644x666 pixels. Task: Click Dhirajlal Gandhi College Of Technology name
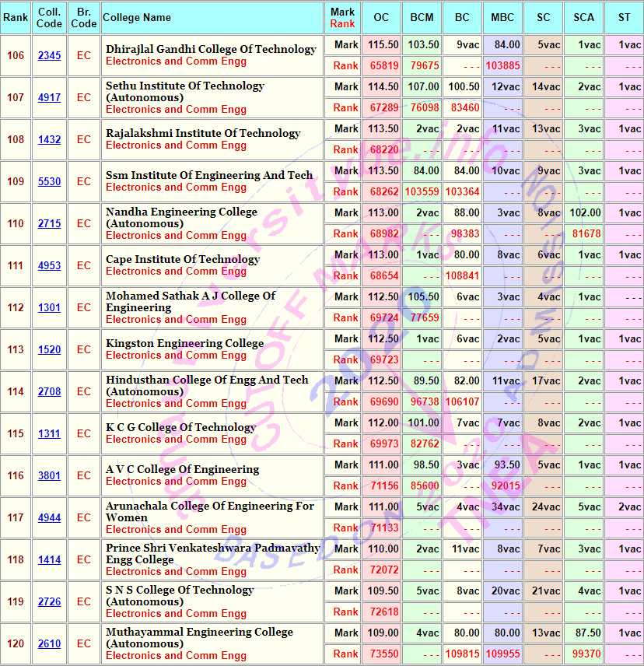point(211,49)
